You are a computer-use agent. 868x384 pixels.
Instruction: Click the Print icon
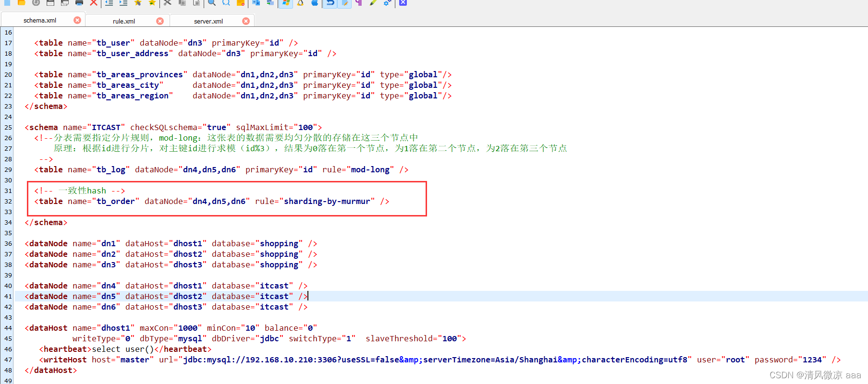pos(79,2)
